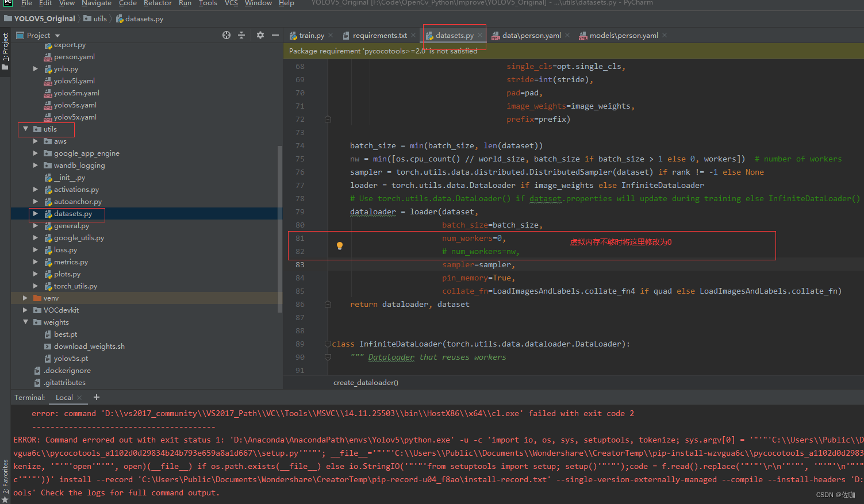Open the 1: Project tool window stripe
Screen dimensions: 864x504
[5, 51]
